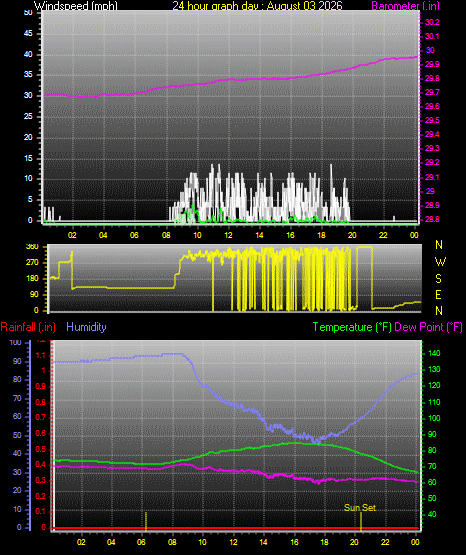The image size is (466, 555).
Task: Select the "S" wind direction compass letter
Action: pos(438,279)
